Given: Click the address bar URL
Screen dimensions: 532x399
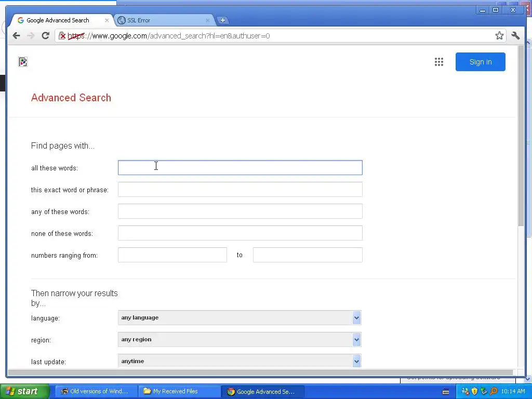Looking at the screenshot, I should [169, 36].
